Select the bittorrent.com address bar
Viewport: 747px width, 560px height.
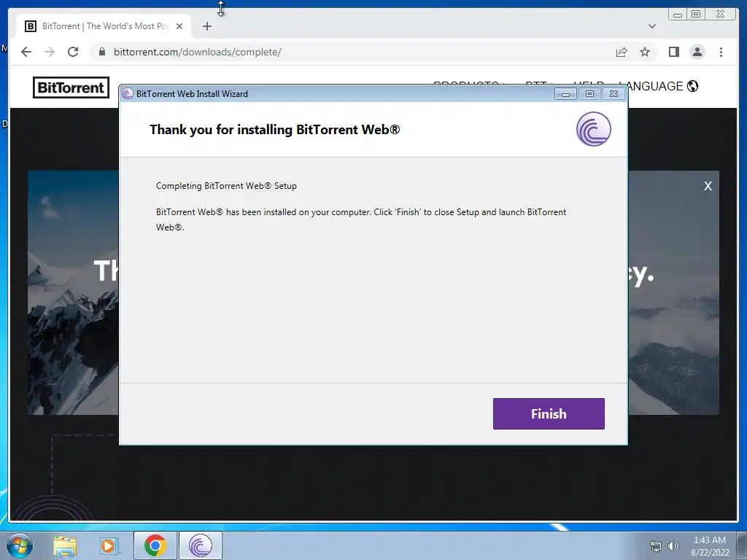352,52
